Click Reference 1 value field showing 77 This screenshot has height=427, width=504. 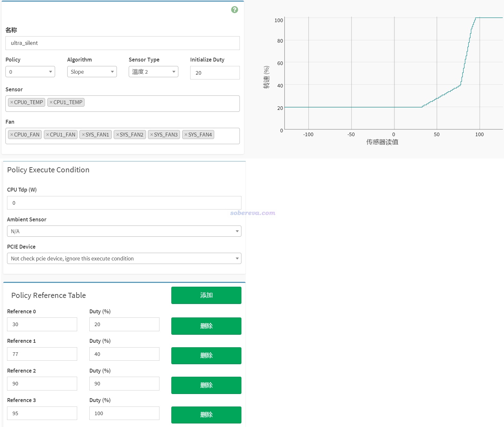pos(42,354)
